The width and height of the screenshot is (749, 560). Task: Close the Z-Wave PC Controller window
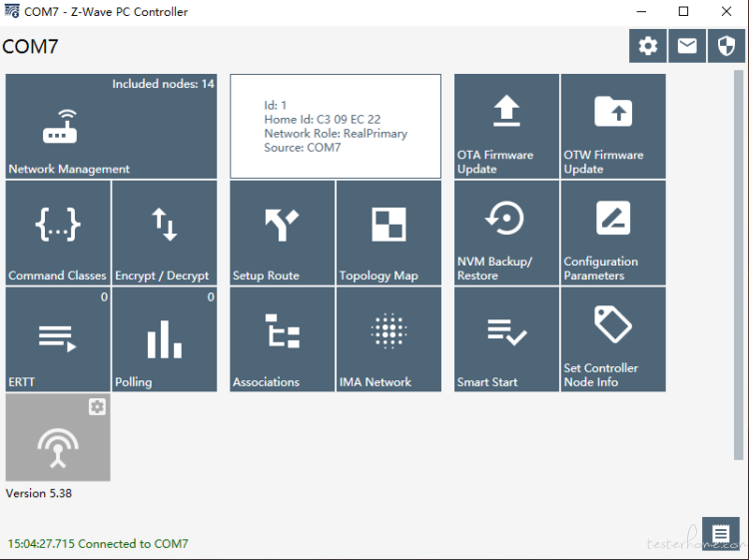[x=726, y=11]
